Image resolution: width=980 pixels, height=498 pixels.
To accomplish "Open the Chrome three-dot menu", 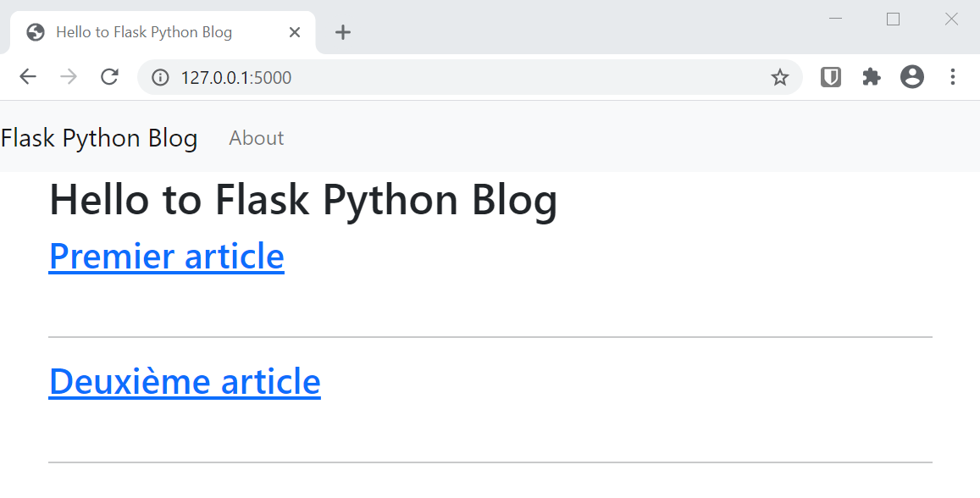I will (x=953, y=77).
